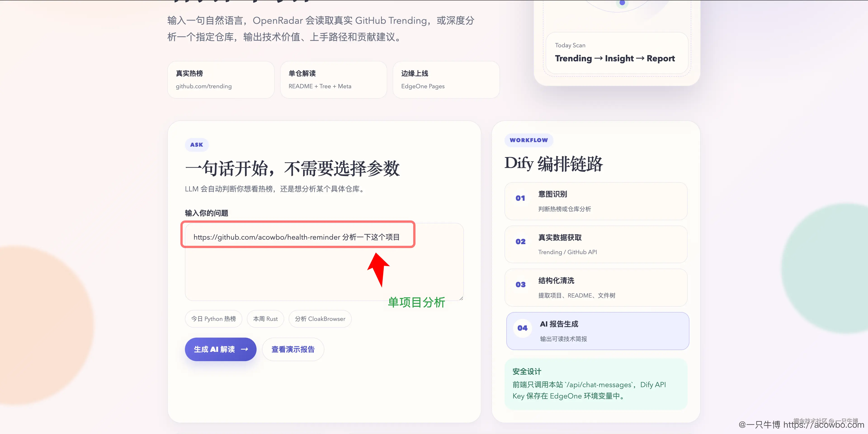
Task: Choose the 本周 Rust suggestion chip
Action: [265, 319]
